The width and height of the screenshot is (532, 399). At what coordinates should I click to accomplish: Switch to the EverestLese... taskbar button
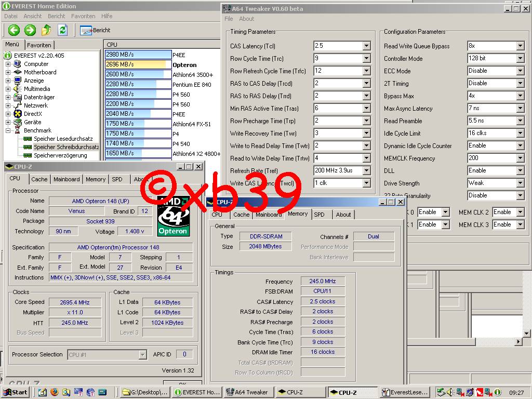click(x=405, y=392)
